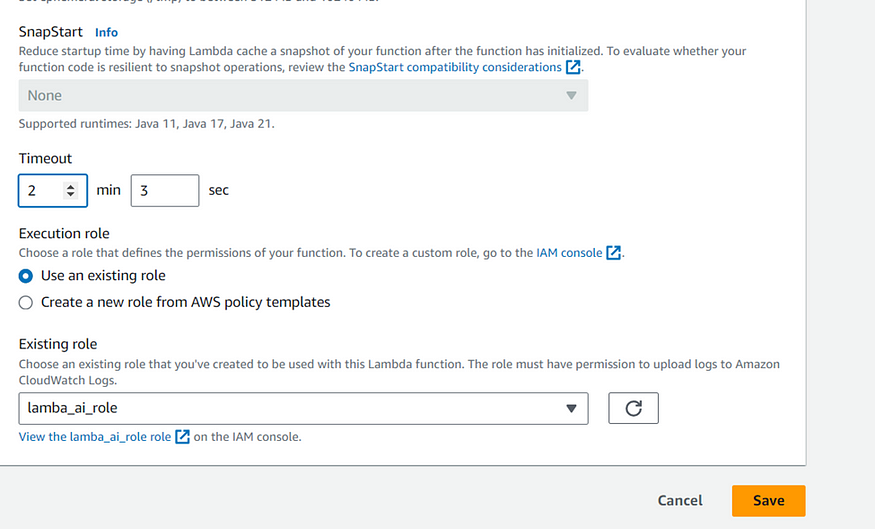
Task: View the lamba_ai_role role link
Action: [95, 437]
